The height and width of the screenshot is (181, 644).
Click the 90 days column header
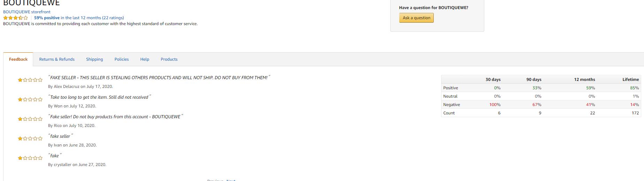tap(534, 80)
